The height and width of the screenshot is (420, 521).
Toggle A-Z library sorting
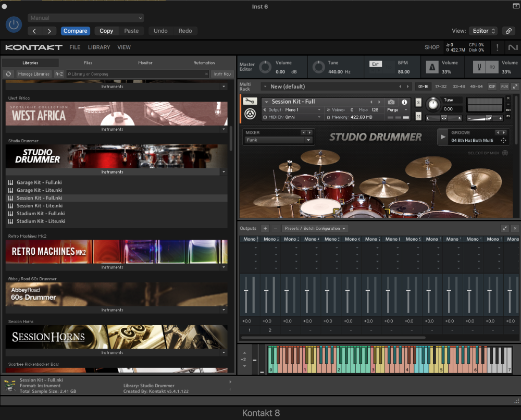click(59, 74)
